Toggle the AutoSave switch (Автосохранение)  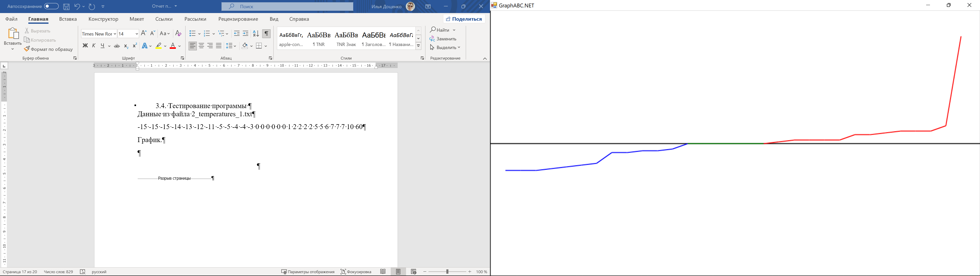[x=51, y=6]
